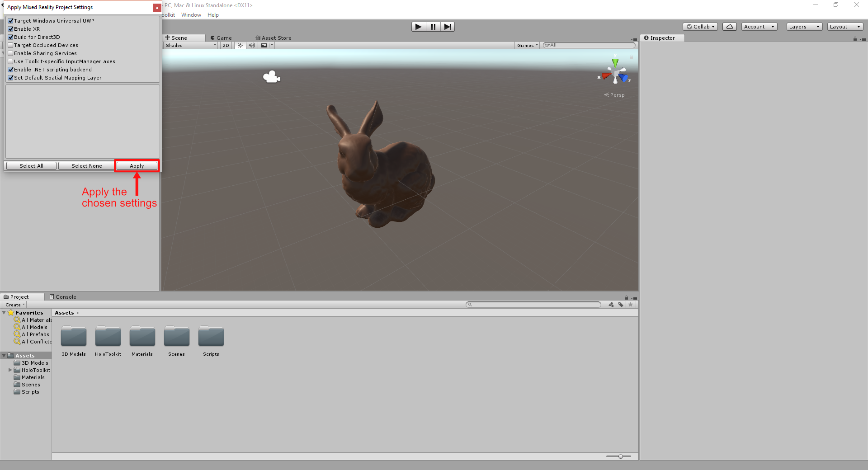The height and width of the screenshot is (470, 868).
Task: Click Apply to apply chosen settings
Action: pos(137,166)
